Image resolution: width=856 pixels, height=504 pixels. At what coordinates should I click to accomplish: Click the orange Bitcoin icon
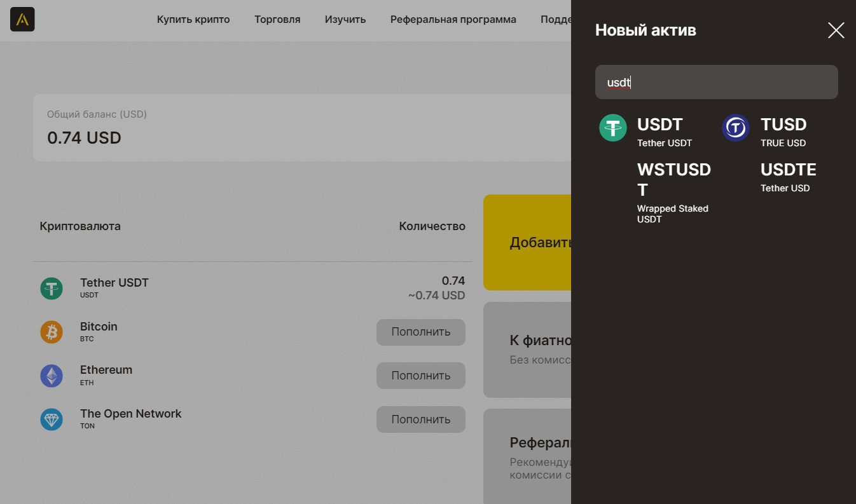click(52, 332)
